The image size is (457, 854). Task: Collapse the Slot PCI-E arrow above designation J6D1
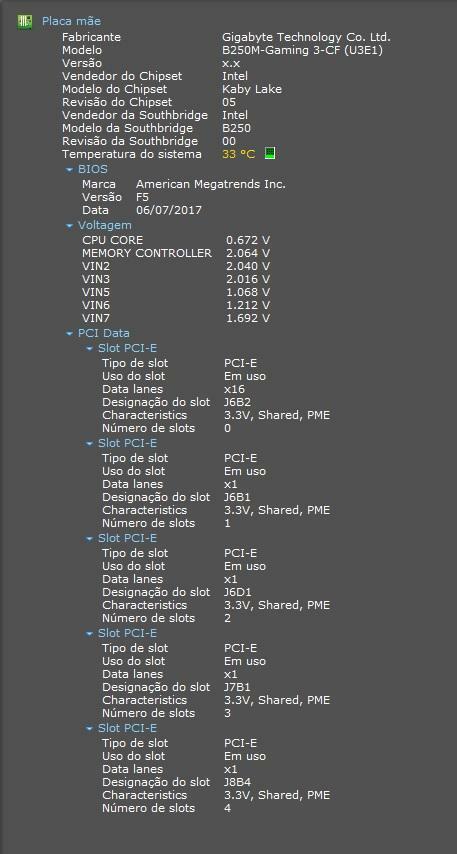(x=89, y=539)
